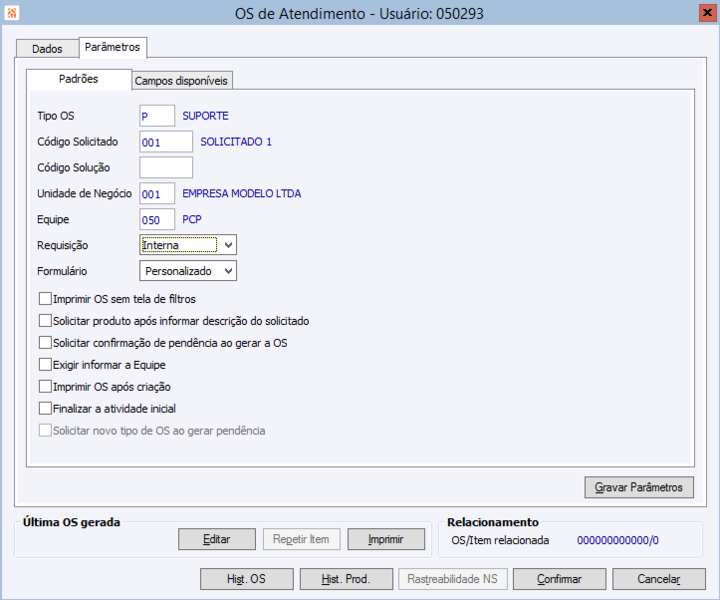
Task: Check Imprimir OS após criação
Action: click(x=45, y=387)
